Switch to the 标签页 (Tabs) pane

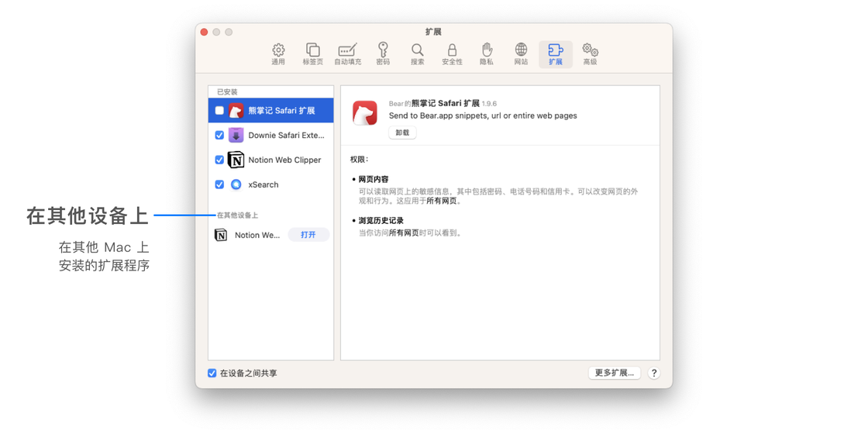312,54
